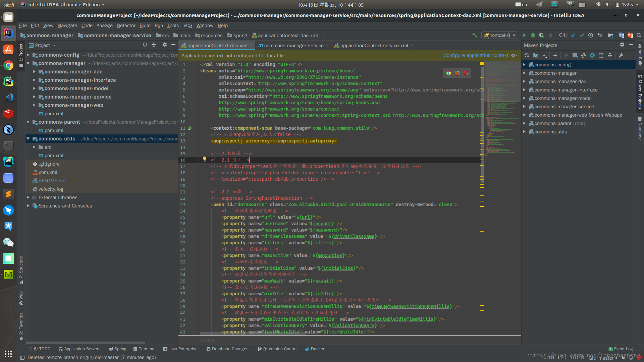Click the Git revert arrow icon
This screenshot has width=644, height=362.
(x=599, y=35)
